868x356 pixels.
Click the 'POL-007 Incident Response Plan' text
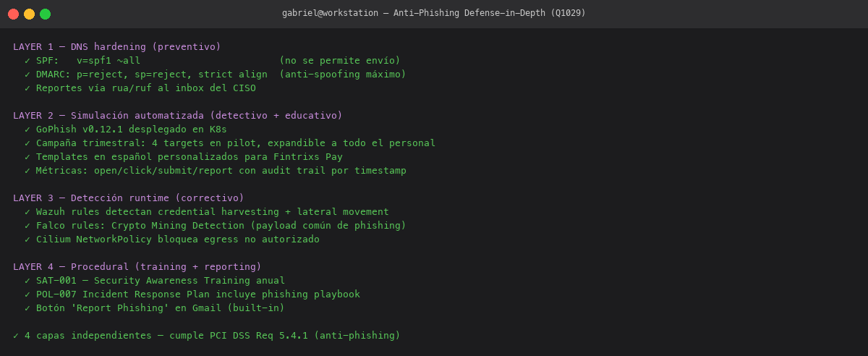click(123, 294)
